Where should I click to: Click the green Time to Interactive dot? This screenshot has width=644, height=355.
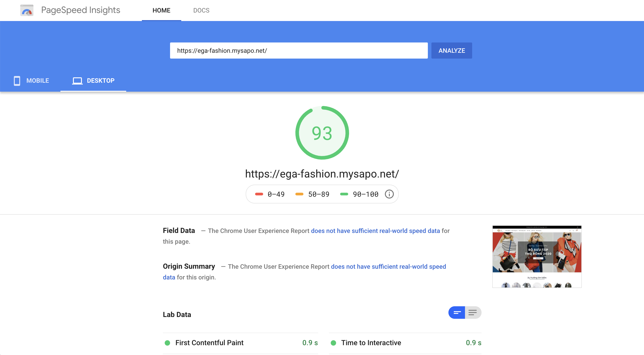(x=333, y=343)
